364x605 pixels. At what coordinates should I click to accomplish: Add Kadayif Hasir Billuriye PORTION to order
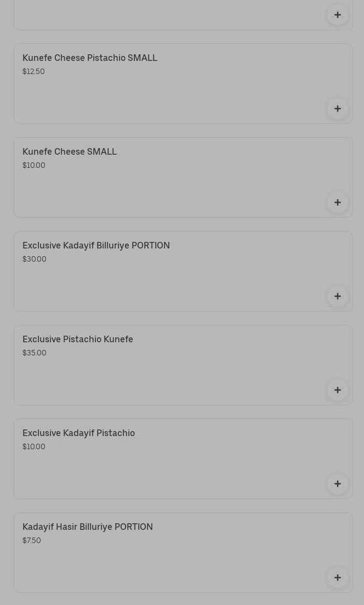click(x=337, y=578)
